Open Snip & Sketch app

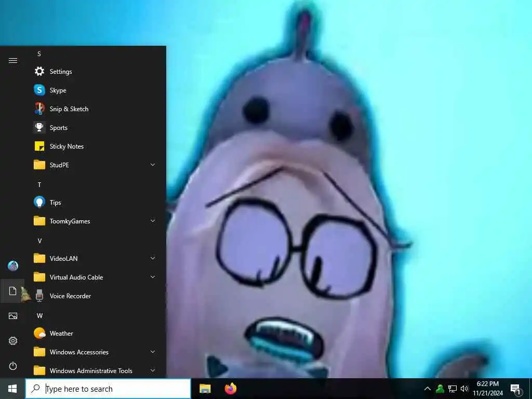pos(39,109)
